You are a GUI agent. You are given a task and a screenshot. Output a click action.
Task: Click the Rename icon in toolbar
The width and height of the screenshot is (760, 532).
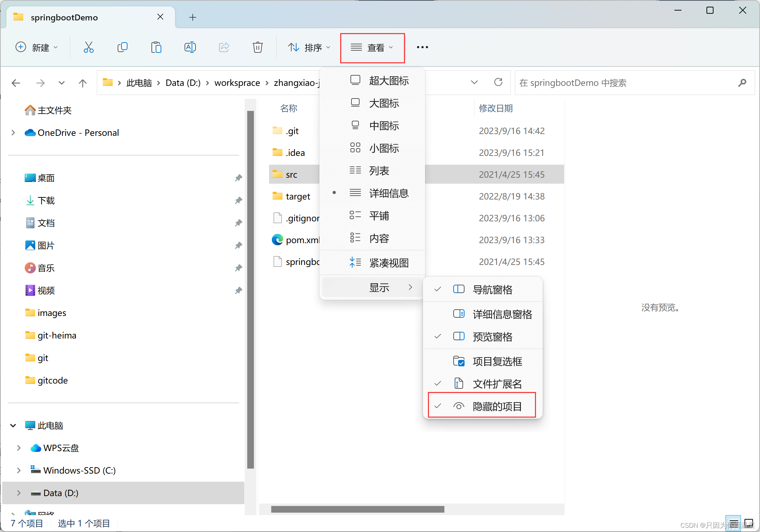pos(190,47)
